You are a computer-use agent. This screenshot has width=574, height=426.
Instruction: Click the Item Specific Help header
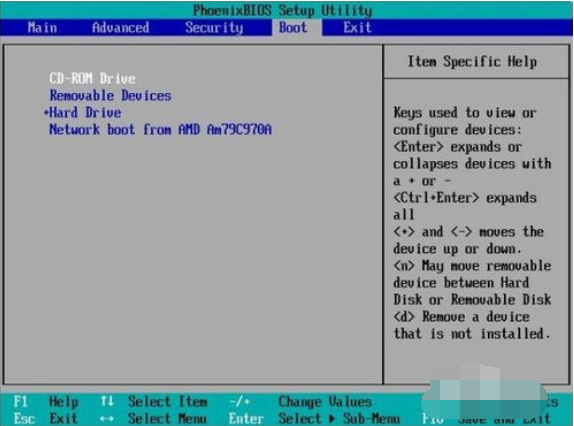[x=472, y=61]
